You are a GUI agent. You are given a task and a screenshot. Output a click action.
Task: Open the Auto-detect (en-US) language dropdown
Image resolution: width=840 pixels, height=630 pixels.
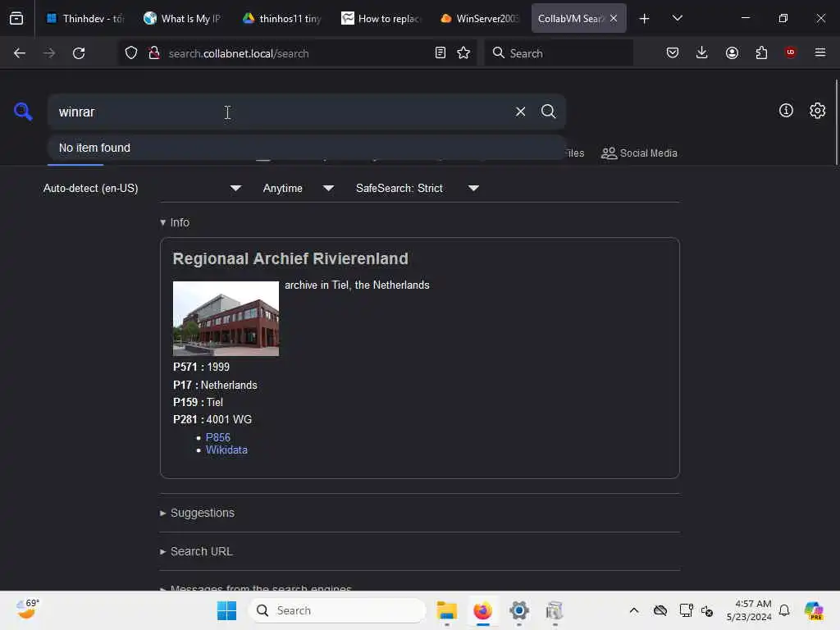click(x=142, y=188)
